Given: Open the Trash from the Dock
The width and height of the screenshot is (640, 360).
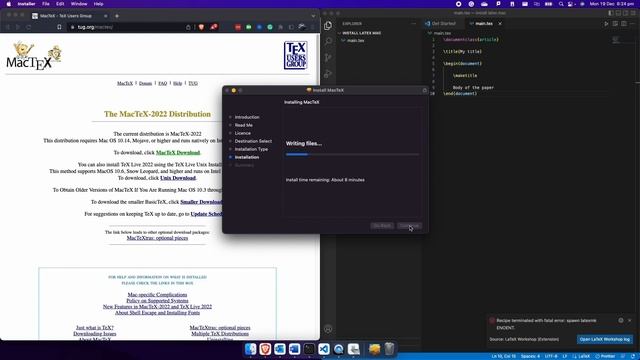Looking at the screenshot, I should (389, 349).
